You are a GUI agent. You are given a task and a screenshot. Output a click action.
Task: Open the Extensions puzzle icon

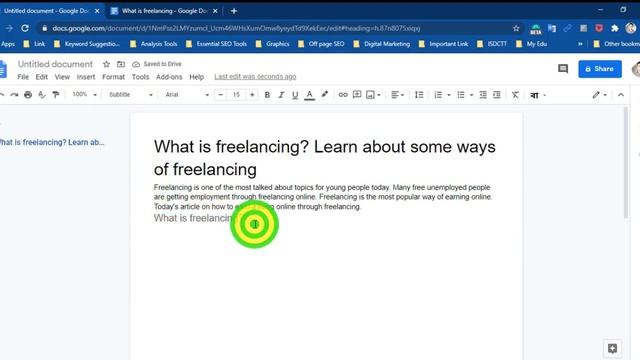(x=615, y=28)
